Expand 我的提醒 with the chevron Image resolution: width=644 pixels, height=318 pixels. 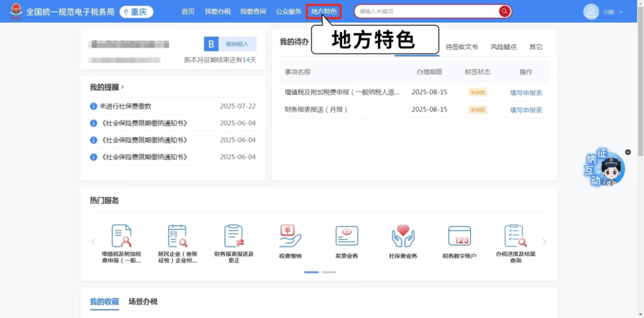[x=123, y=87]
